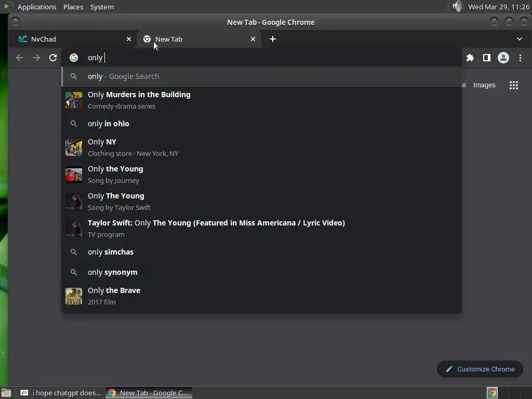This screenshot has width=532, height=399.
Task: Click the window menu button in the title bar's left corner
Action: click(x=16, y=22)
